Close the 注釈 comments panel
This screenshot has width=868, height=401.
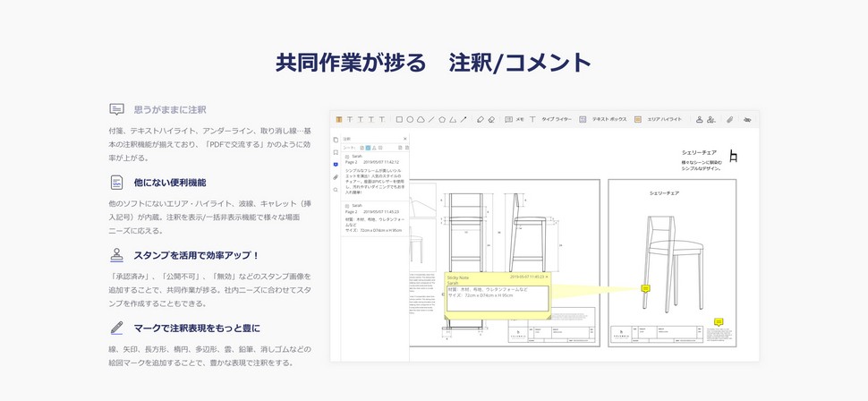pyautogui.click(x=404, y=139)
